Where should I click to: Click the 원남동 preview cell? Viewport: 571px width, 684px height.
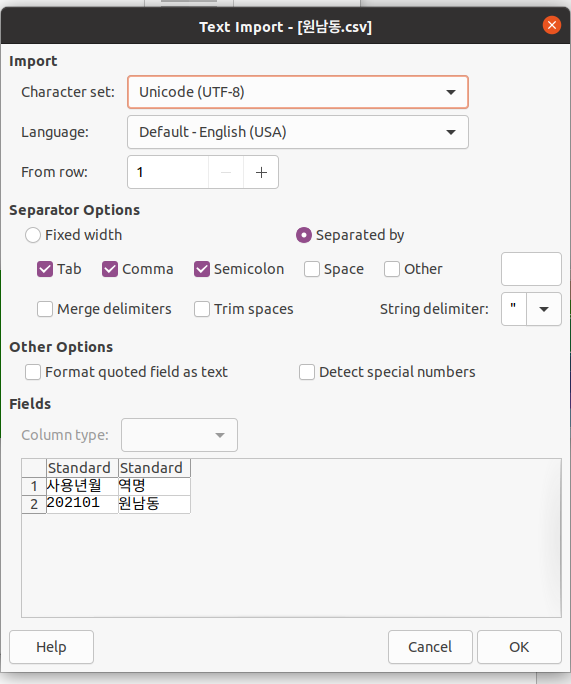[x=154, y=504]
